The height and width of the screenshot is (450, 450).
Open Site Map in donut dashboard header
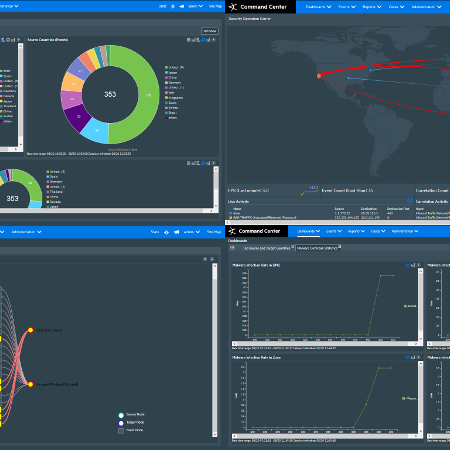point(215,6)
